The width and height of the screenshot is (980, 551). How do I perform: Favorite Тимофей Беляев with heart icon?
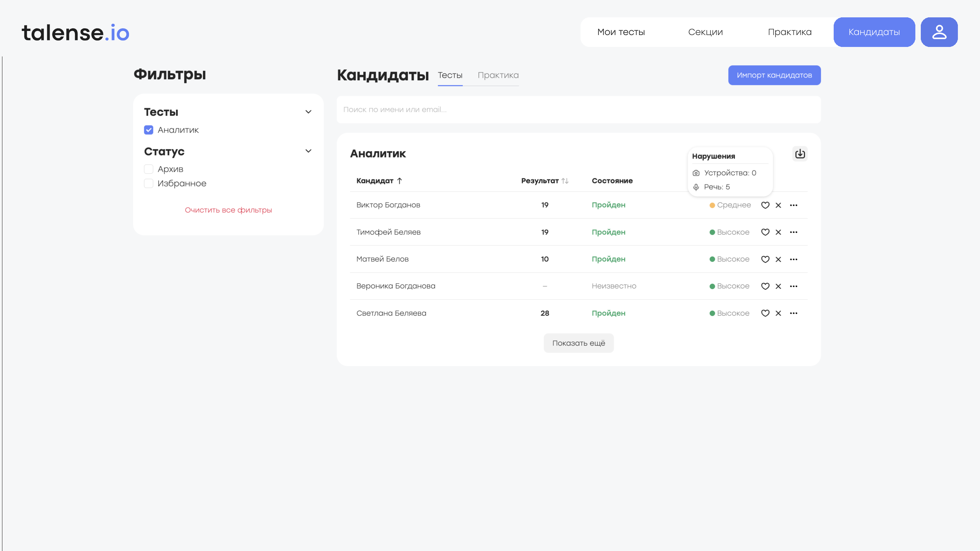(x=765, y=232)
